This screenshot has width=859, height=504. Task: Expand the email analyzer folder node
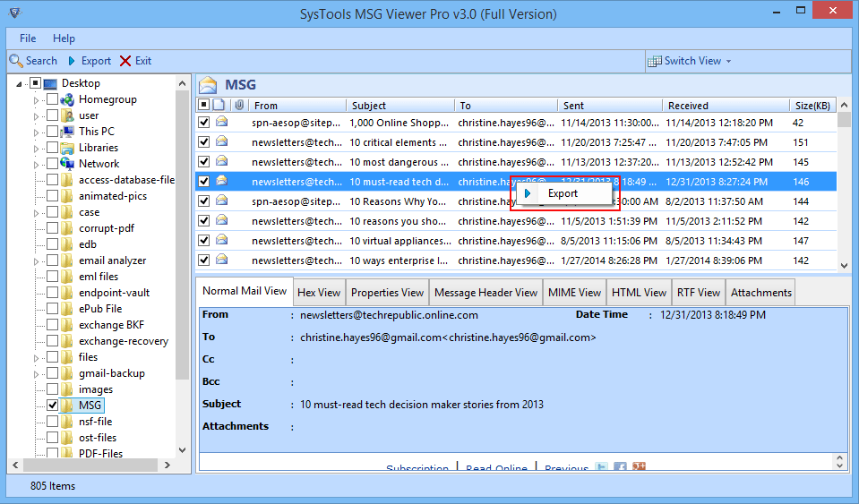pyautogui.click(x=36, y=261)
